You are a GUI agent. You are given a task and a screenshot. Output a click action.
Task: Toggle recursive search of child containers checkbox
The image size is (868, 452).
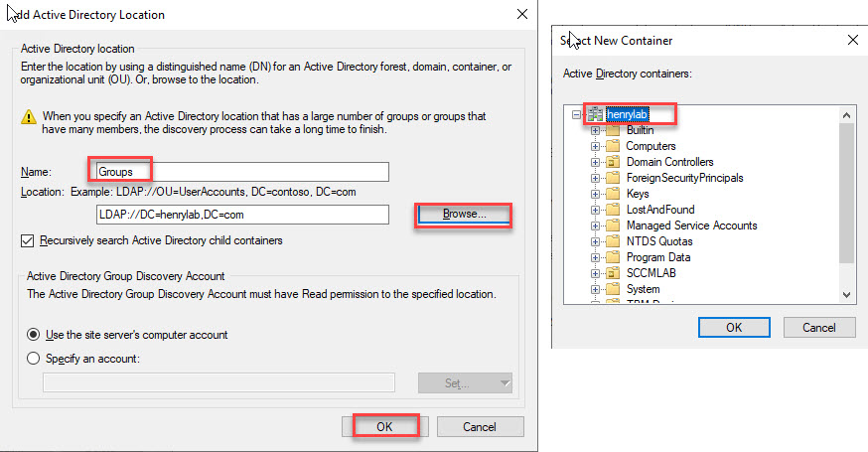tap(28, 240)
